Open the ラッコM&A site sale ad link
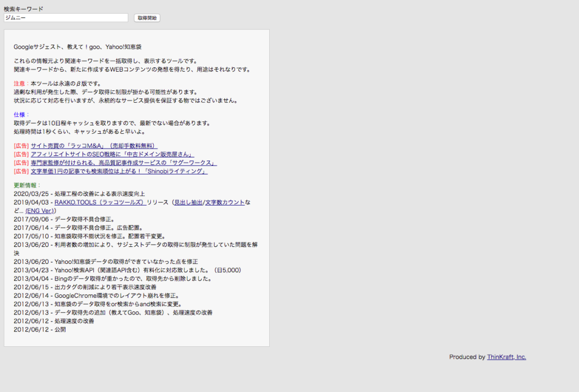 pos(94,146)
